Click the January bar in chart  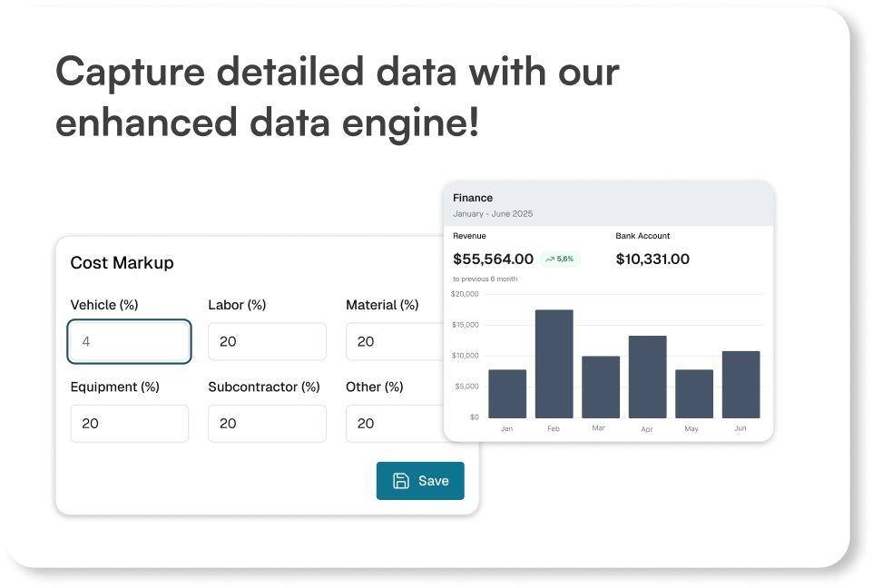(507, 393)
